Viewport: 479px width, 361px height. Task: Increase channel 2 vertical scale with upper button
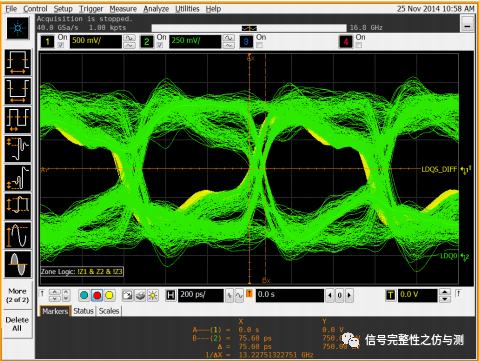(x=229, y=38)
